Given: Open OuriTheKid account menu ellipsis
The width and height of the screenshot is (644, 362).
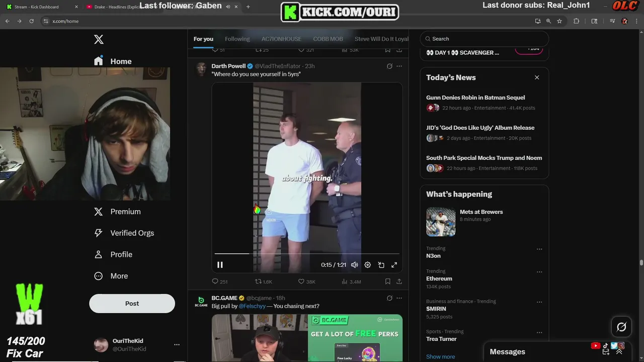Looking at the screenshot, I should tap(177, 345).
